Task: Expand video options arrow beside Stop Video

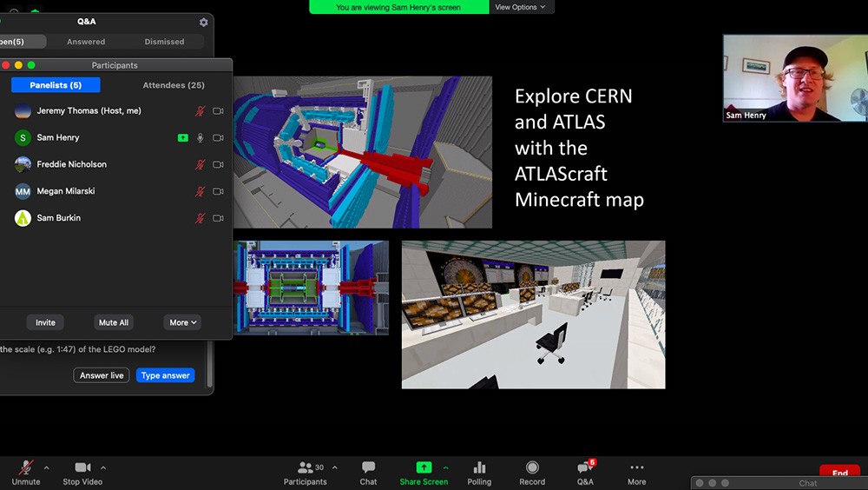Action: coord(103,467)
